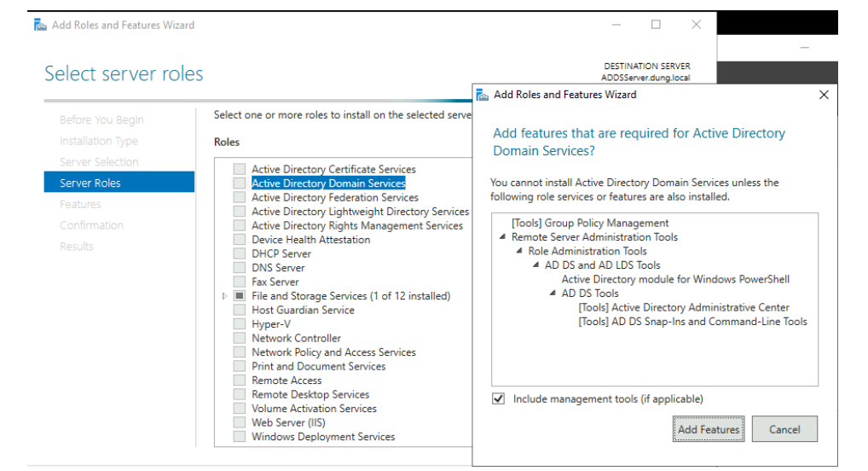Select AD DS and AD LDS Tools label

602,265
